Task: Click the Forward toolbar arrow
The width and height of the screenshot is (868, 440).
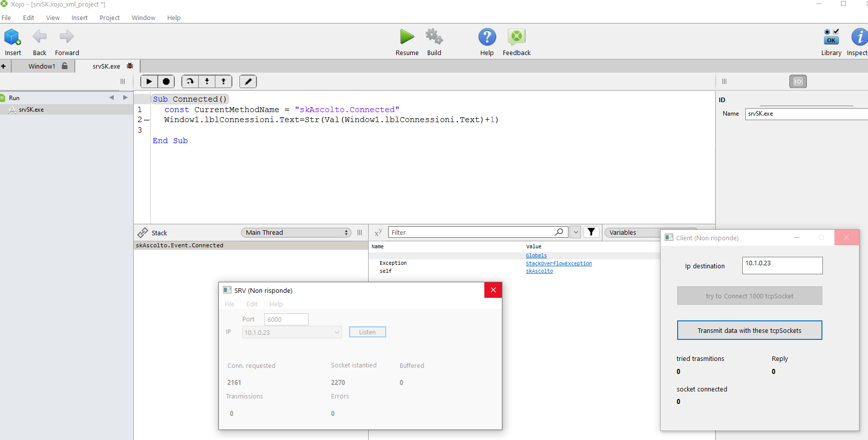Action: click(x=67, y=37)
